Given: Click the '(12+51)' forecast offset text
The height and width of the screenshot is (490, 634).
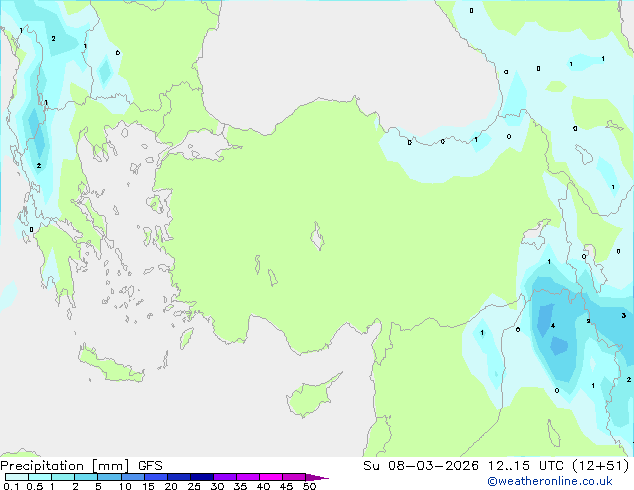Looking at the screenshot, I should [601, 466].
